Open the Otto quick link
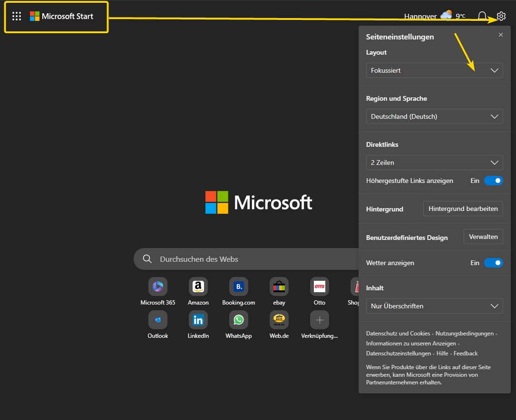 point(319,292)
